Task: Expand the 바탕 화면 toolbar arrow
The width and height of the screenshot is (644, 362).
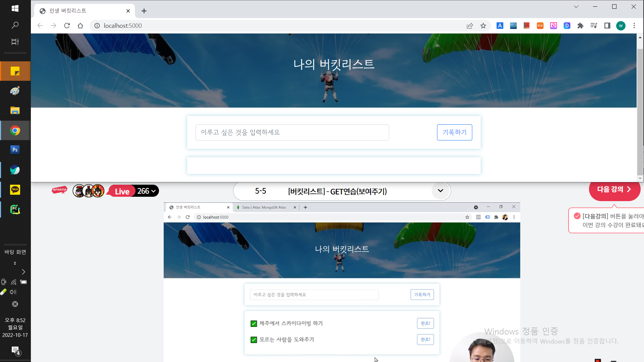Action: click(x=15, y=263)
